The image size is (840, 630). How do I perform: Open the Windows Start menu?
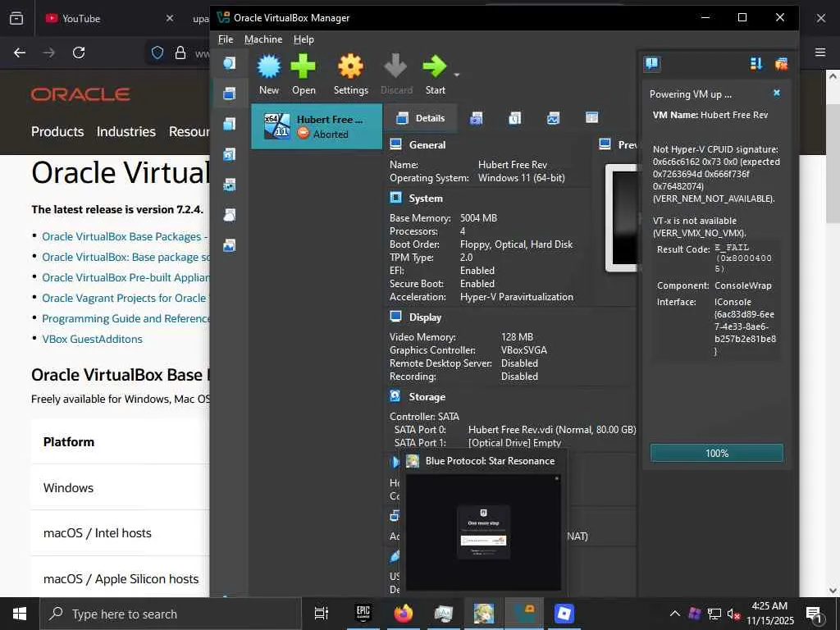coord(20,614)
